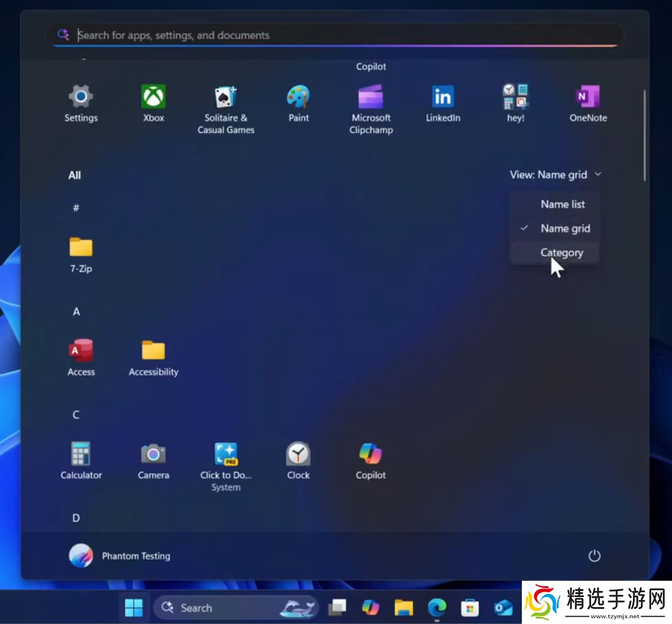Screen dimensions: 672x624
Task: Open Microsoft Edge from the taskbar
Action: pos(437,608)
